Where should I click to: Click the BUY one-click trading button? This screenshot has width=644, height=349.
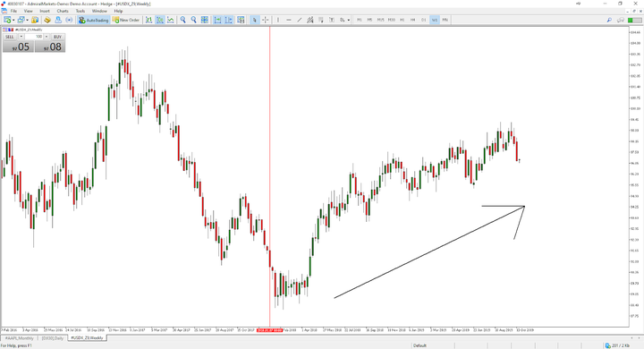point(57,37)
